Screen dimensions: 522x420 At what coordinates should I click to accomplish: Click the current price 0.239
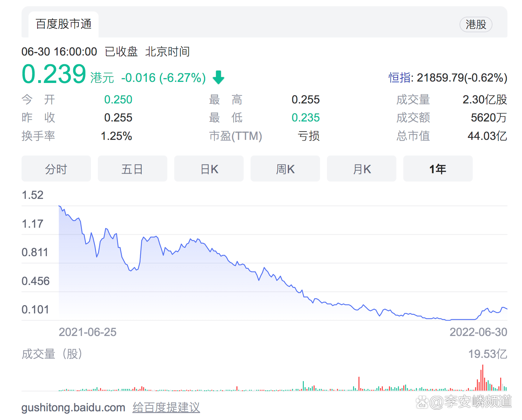point(54,74)
